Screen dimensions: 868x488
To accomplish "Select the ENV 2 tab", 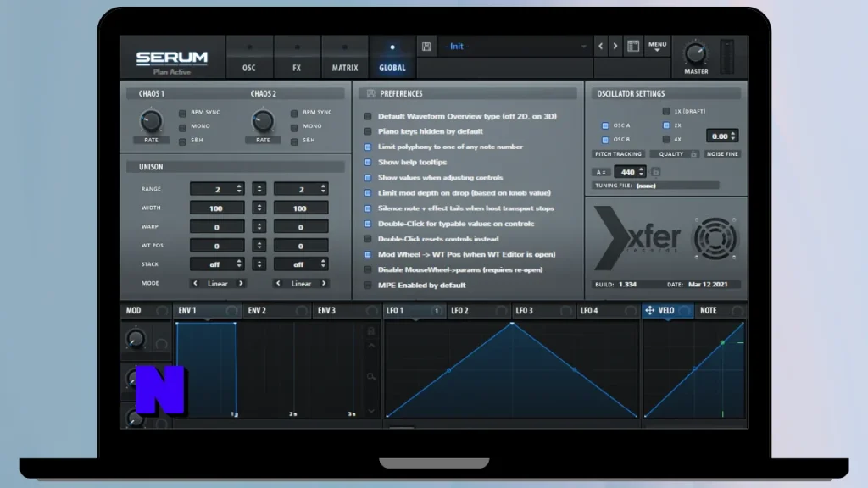I will (x=277, y=311).
